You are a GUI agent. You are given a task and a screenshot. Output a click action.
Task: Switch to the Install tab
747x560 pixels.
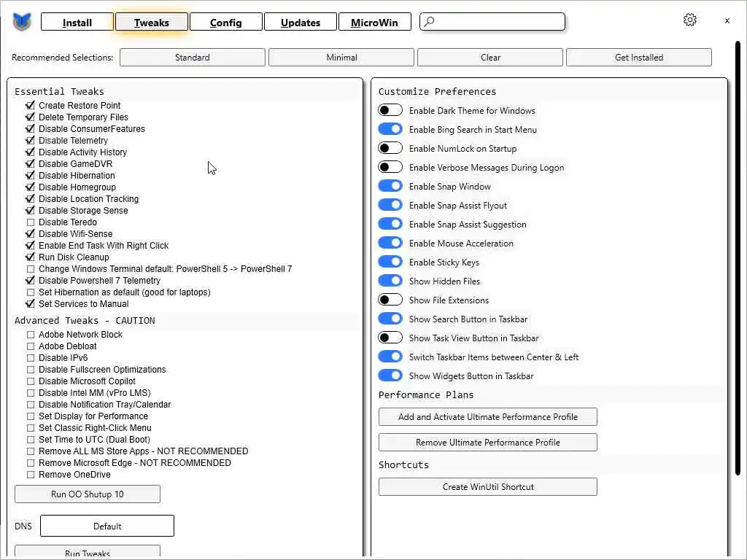point(77,23)
